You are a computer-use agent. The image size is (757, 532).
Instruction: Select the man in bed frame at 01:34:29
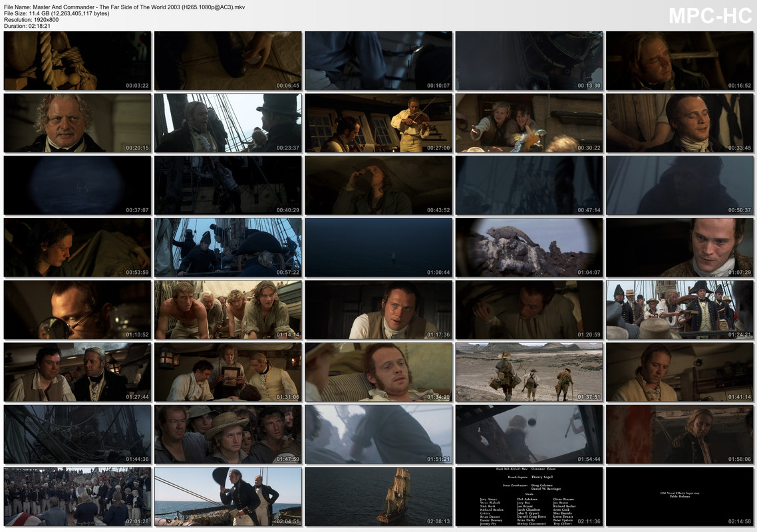tap(378, 372)
